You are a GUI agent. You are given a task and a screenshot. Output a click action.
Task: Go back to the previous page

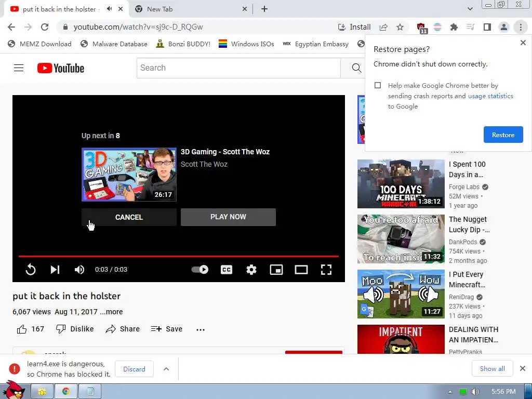[x=11, y=27]
